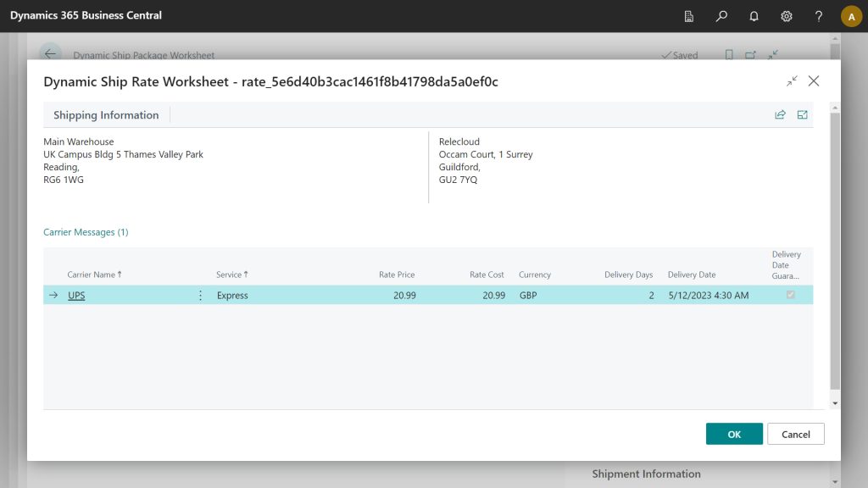Image resolution: width=868 pixels, height=488 pixels.
Task: Switch to the Shipping Information tab
Action: click(105, 114)
